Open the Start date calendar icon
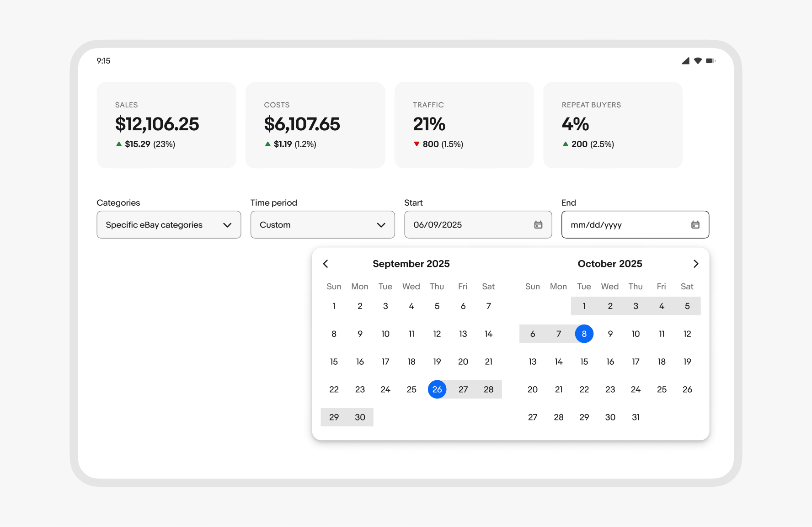The width and height of the screenshot is (812, 527). (x=538, y=224)
